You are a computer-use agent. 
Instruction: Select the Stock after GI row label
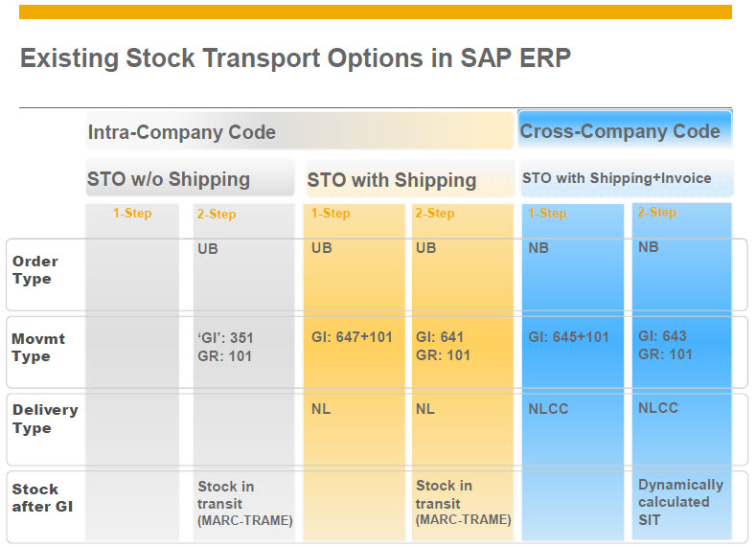click(42, 498)
